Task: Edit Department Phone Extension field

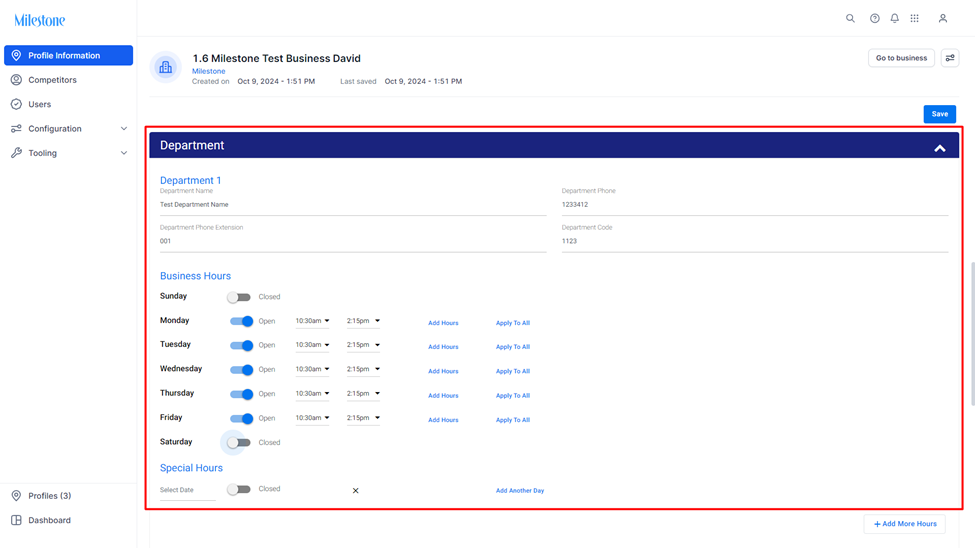Action: [353, 241]
